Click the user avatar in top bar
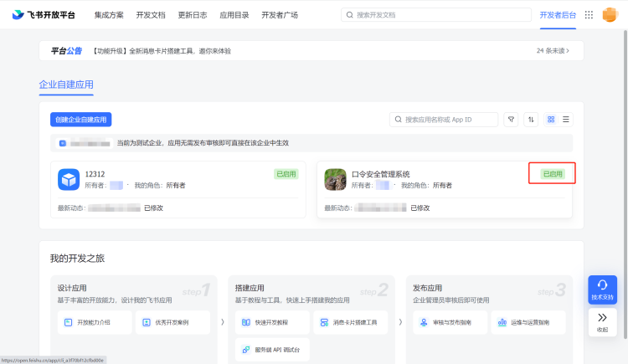The height and width of the screenshot is (364, 628). [x=610, y=15]
